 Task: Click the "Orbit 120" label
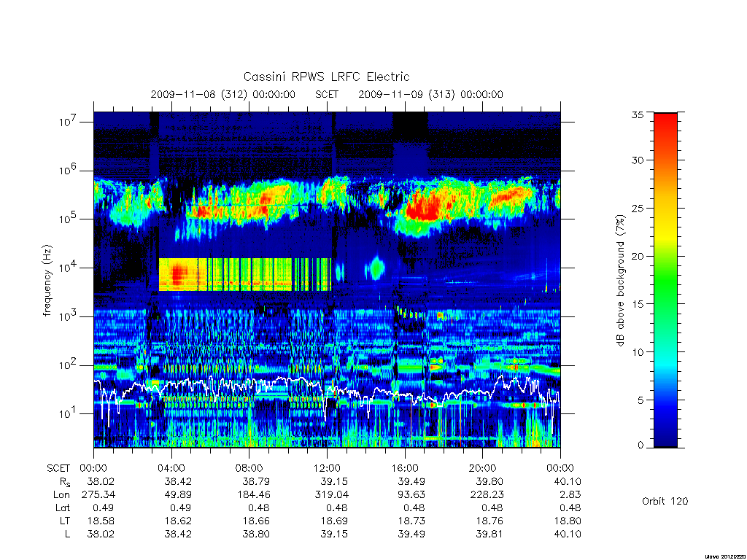[665, 501]
